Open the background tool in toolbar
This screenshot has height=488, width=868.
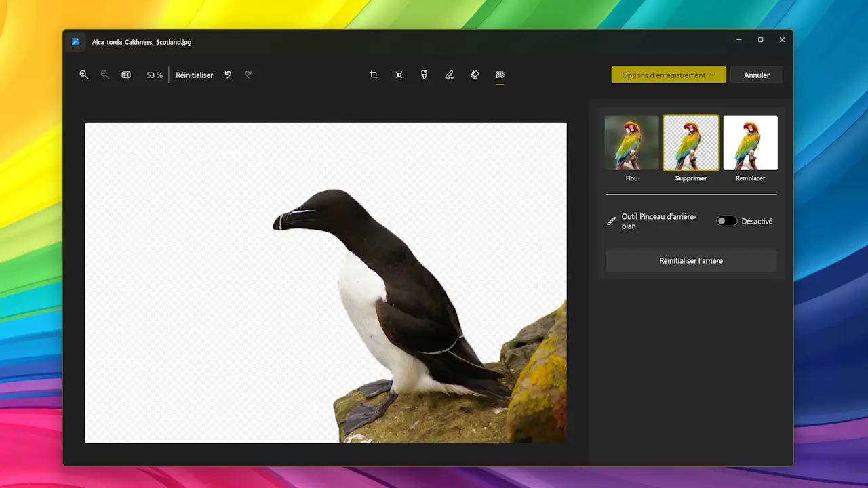coord(500,75)
